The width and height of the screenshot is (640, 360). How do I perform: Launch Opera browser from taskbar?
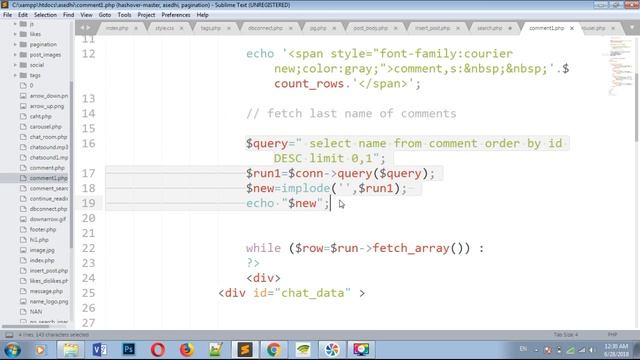pos(158,350)
